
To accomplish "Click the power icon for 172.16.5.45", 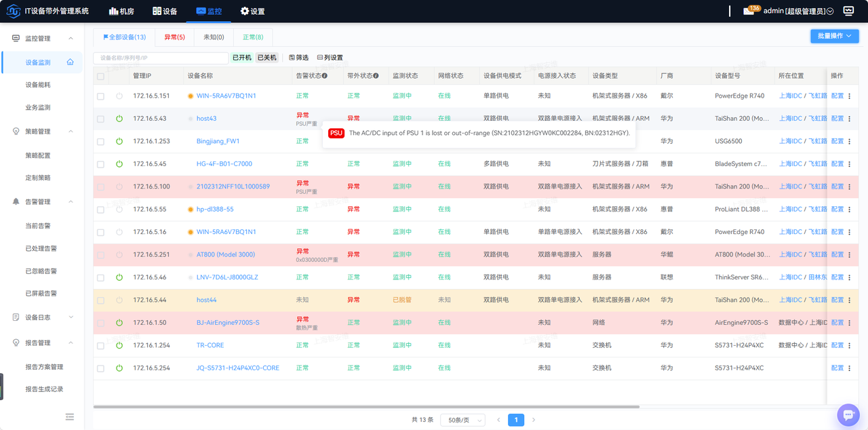I will [119, 164].
